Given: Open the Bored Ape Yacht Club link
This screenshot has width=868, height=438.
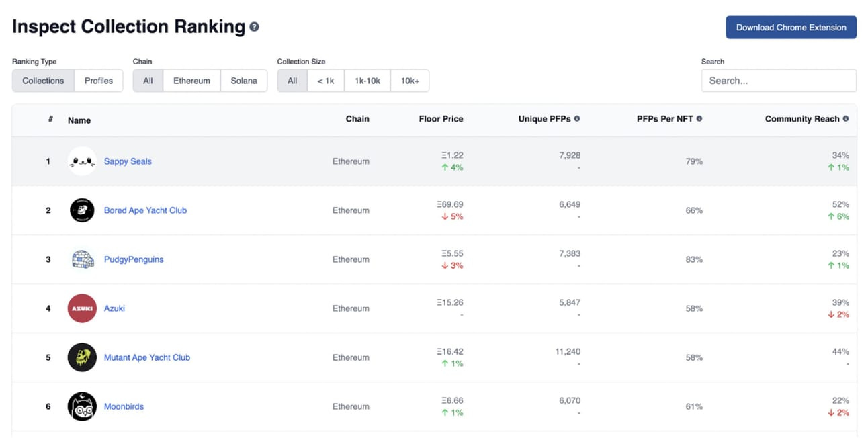Looking at the screenshot, I should (x=145, y=210).
